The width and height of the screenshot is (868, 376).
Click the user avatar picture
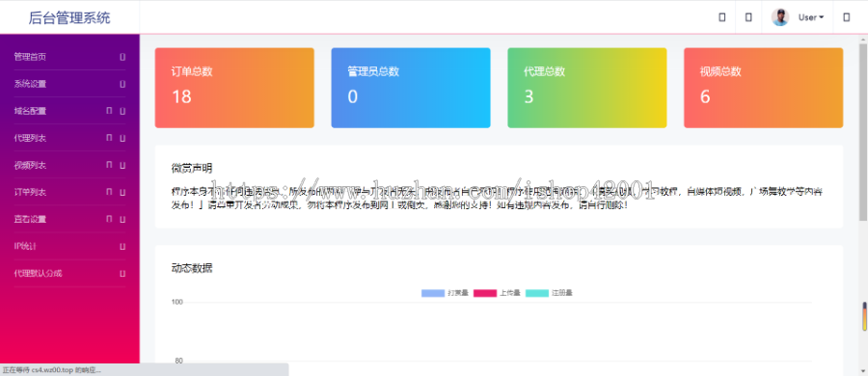pos(780,17)
